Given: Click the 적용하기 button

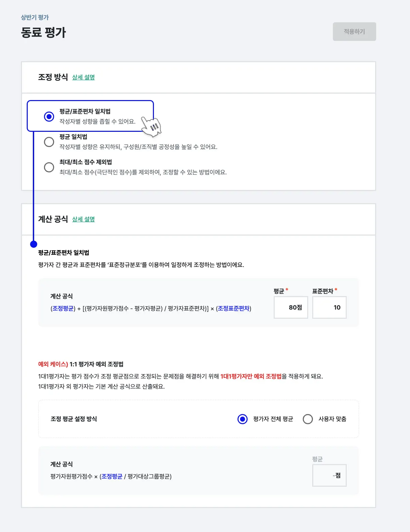Looking at the screenshot, I should tap(354, 31).
